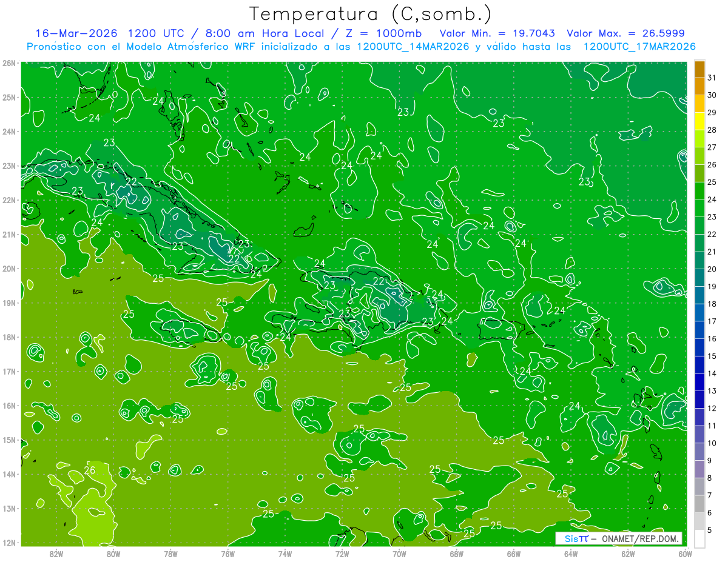Click topmost dark orange legend swatch above 31
728x562 pixels.
(x=700, y=69)
